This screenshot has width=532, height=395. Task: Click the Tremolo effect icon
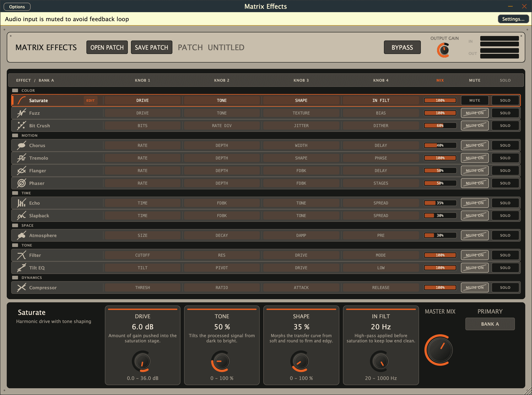coord(22,158)
